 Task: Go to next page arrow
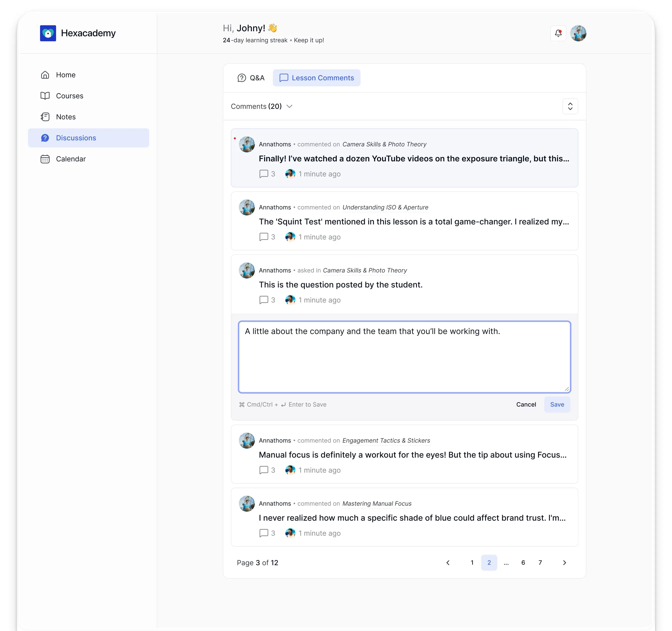pyautogui.click(x=564, y=562)
